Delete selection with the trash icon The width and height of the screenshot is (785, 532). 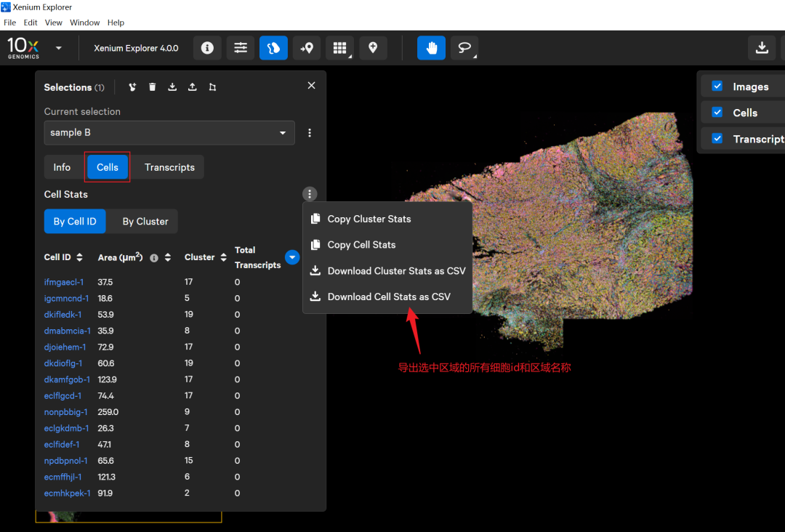point(152,87)
